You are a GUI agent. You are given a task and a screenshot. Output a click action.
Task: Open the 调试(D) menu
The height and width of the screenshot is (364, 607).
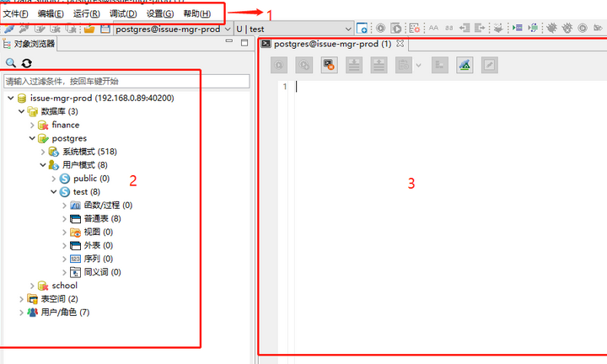(x=123, y=13)
